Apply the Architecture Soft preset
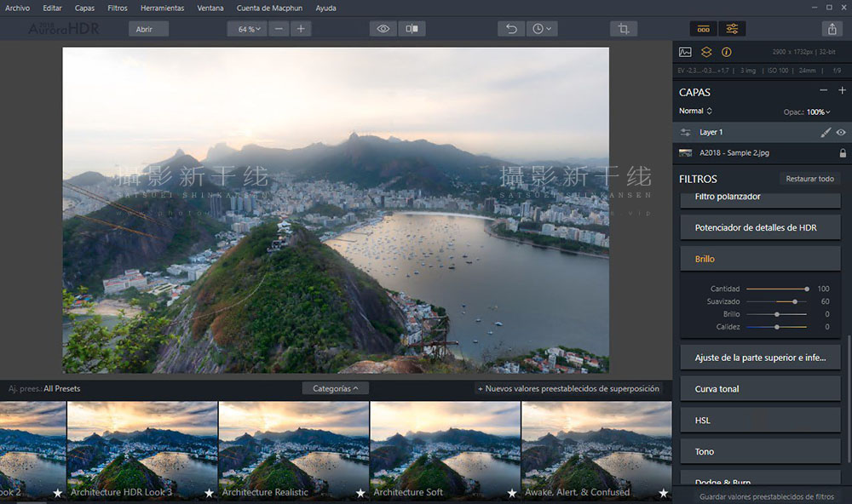Image resolution: width=852 pixels, height=504 pixels. pos(445,450)
